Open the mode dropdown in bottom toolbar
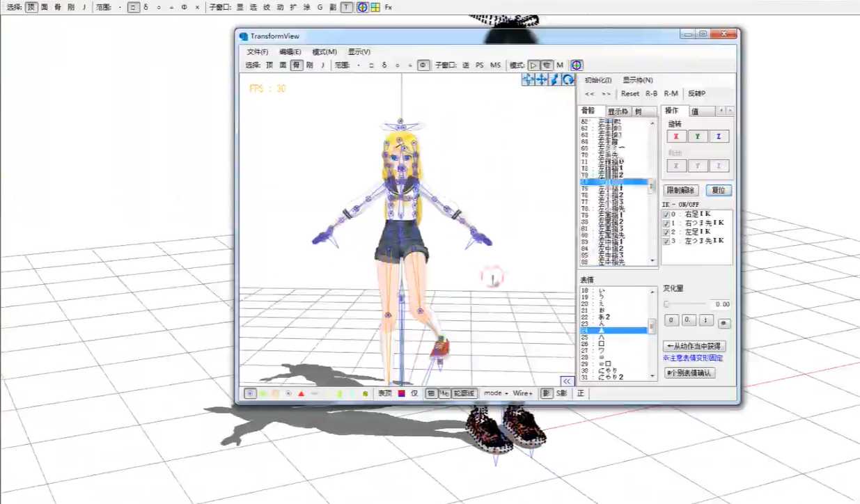The width and height of the screenshot is (860, 504). pyautogui.click(x=496, y=393)
